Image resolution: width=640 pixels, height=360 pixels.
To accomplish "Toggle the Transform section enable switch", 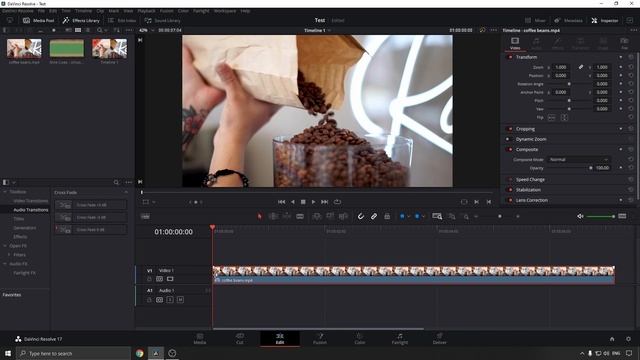I will [510, 57].
